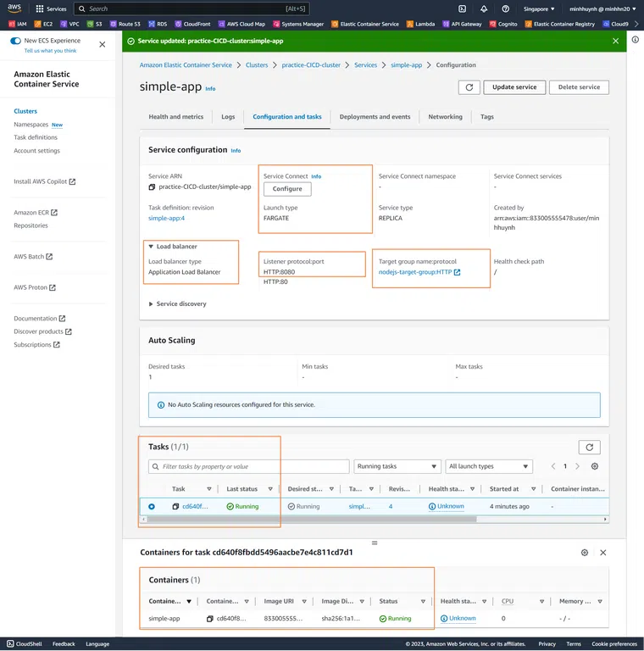The width and height of the screenshot is (644, 651).
Task: Launch CloudShell from top bar icon
Action: pyautogui.click(x=463, y=8)
